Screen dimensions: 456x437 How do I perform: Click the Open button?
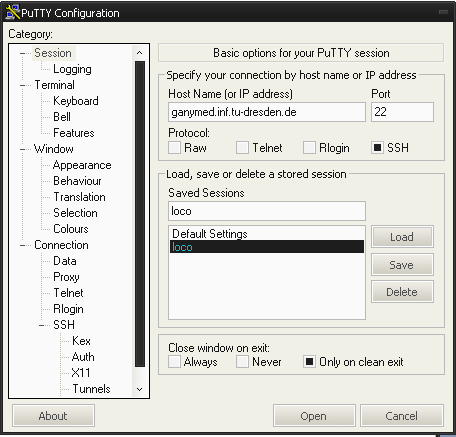314,416
